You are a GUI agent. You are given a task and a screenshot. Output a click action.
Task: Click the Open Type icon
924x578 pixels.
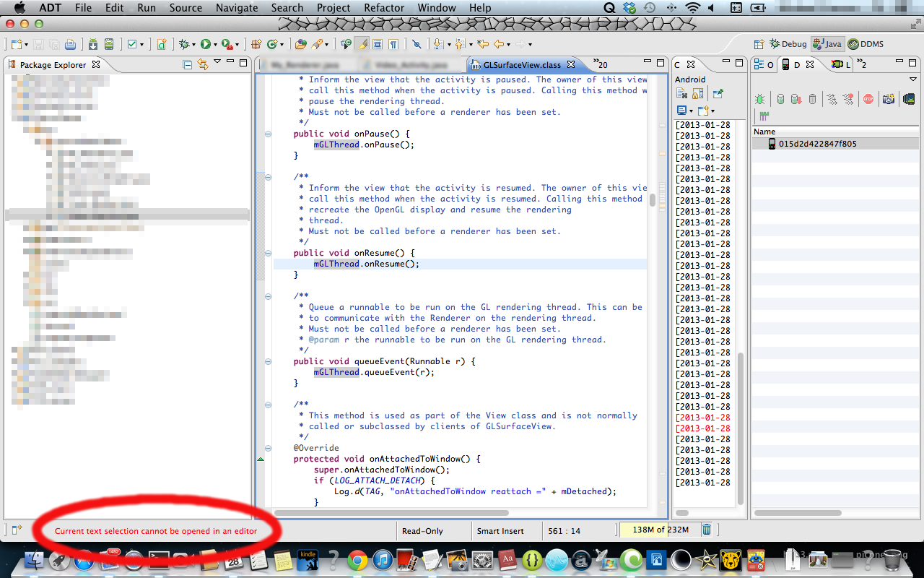301,44
